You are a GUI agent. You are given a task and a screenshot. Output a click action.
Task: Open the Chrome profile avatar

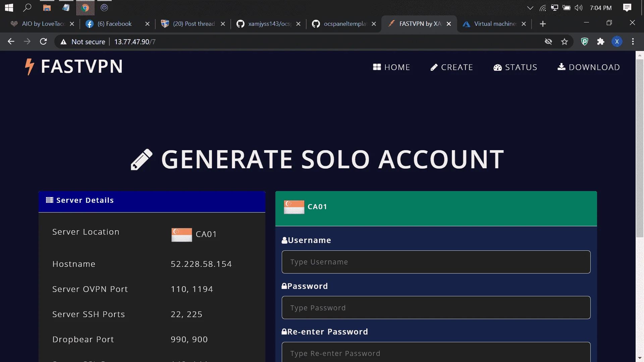(x=617, y=42)
